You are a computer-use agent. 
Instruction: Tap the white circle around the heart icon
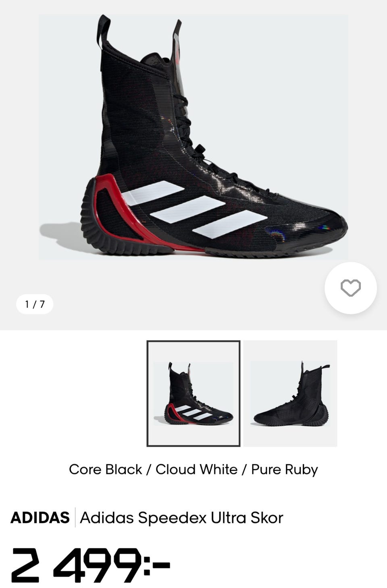[351, 288]
